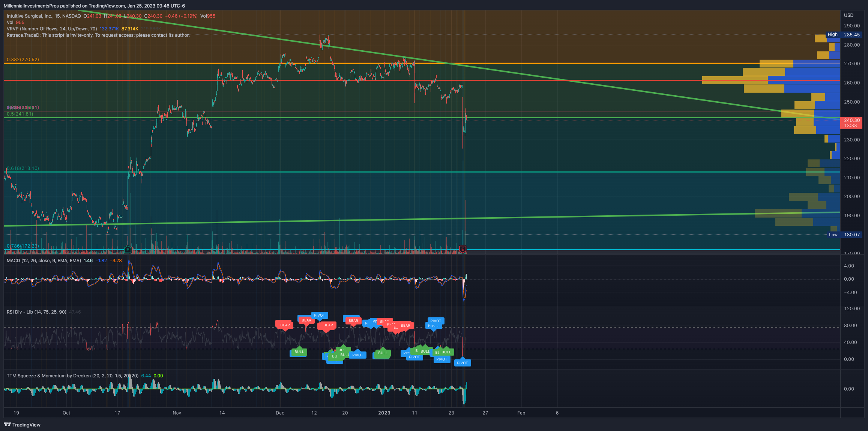Click the 200.00 price axis label
The image size is (868, 431).
coord(852,196)
